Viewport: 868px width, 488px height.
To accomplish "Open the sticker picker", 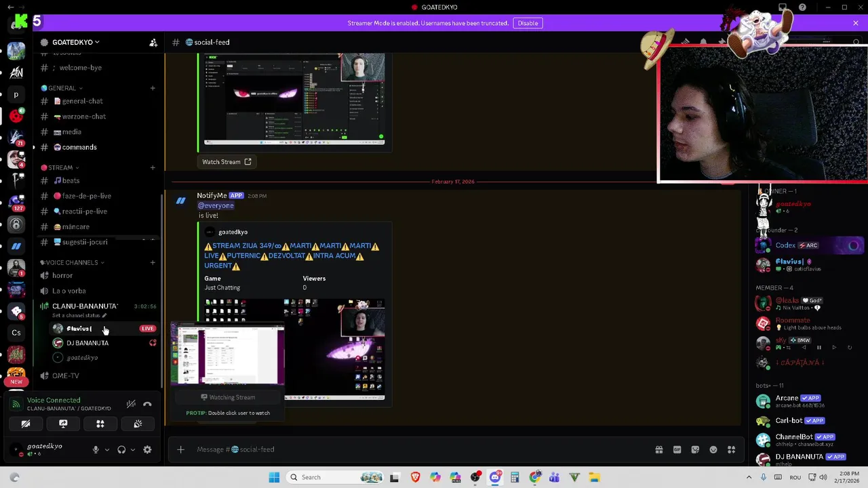I will pos(695,449).
